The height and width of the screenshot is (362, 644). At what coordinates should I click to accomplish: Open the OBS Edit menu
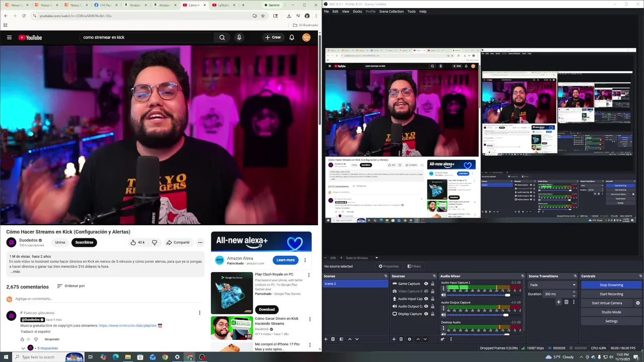tap(335, 11)
